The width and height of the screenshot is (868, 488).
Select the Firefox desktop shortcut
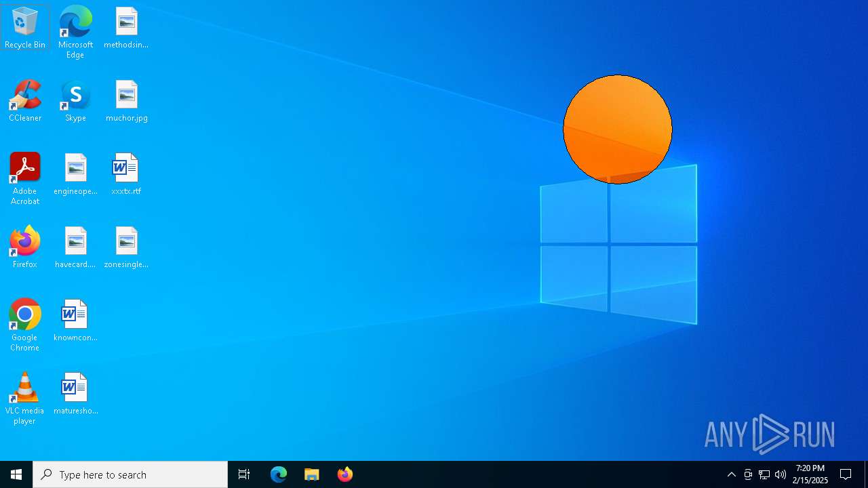pos(25,247)
